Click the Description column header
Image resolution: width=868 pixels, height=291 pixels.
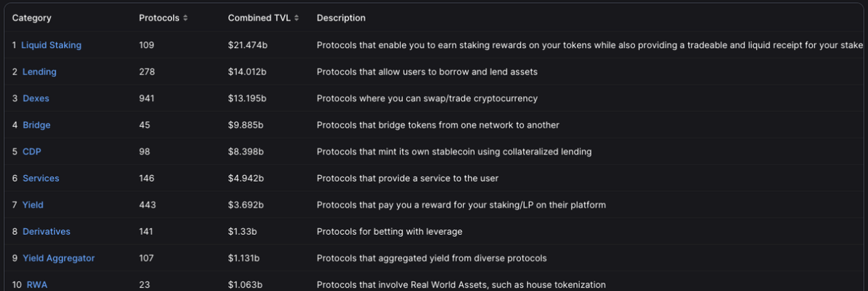[x=341, y=18]
